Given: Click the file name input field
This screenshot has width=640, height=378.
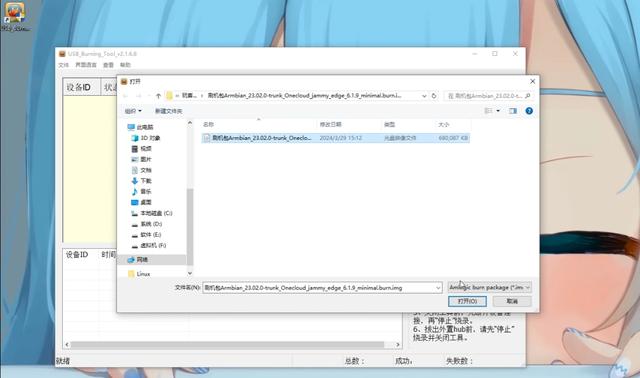Looking at the screenshot, I should (319, 288).
